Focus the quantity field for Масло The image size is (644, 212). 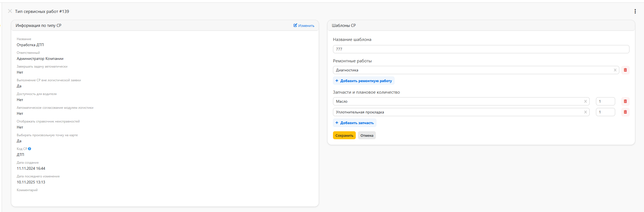click(605, 101)
